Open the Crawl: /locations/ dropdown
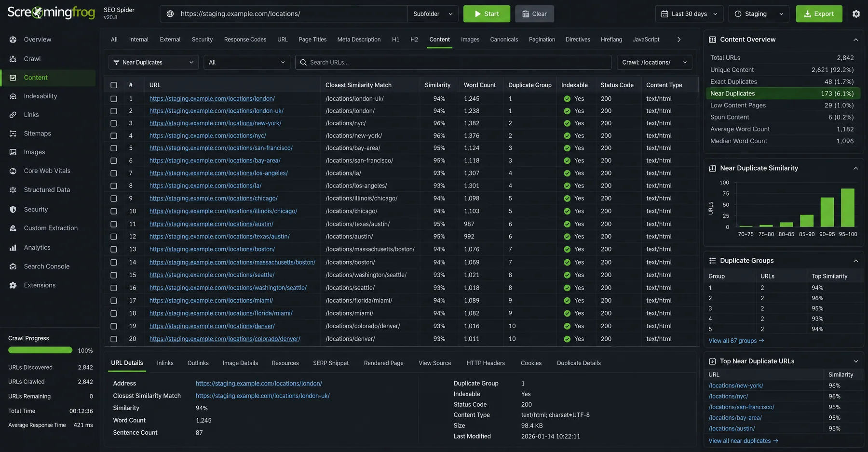The image size is (868, 452). point(654,62)
